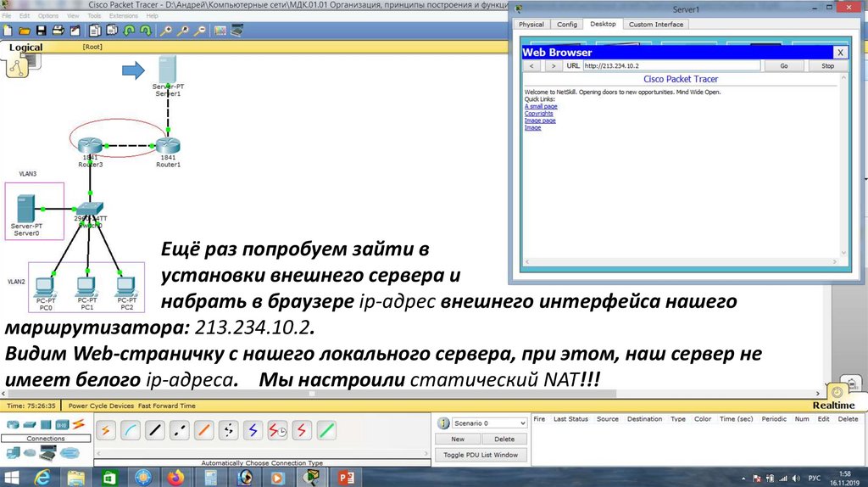Select the Wireless Devices category
Screen dimensions: 868x487
coord(62,425)
